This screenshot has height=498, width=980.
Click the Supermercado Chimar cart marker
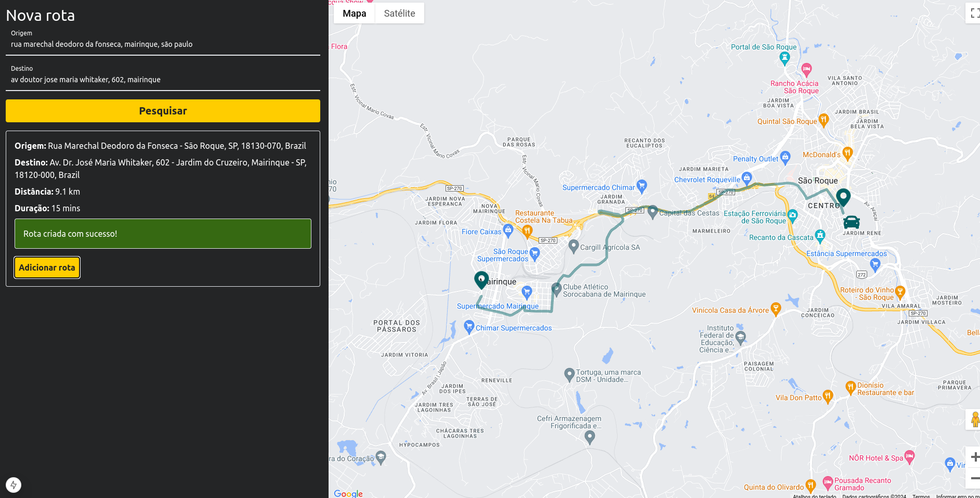642,186
